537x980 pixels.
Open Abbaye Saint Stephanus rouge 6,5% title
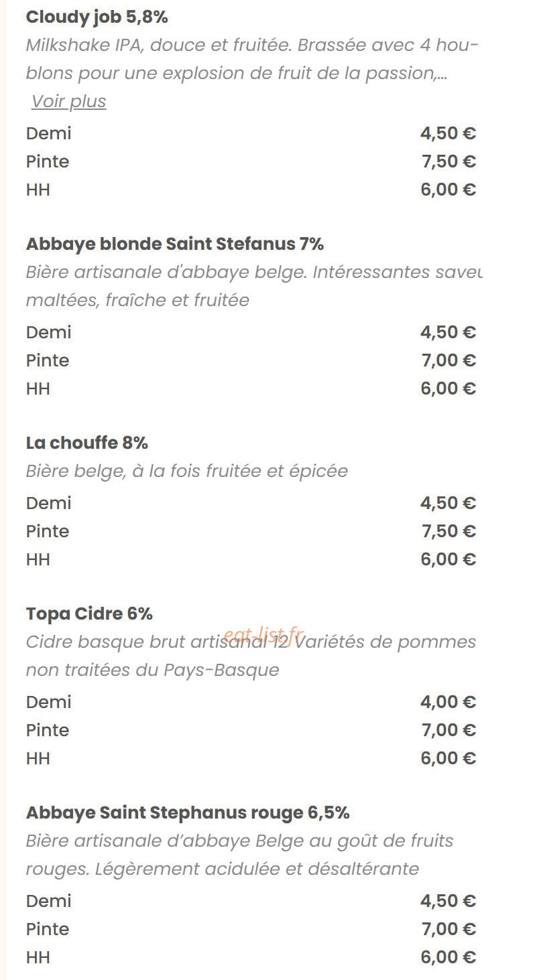(x=188, y=813)
